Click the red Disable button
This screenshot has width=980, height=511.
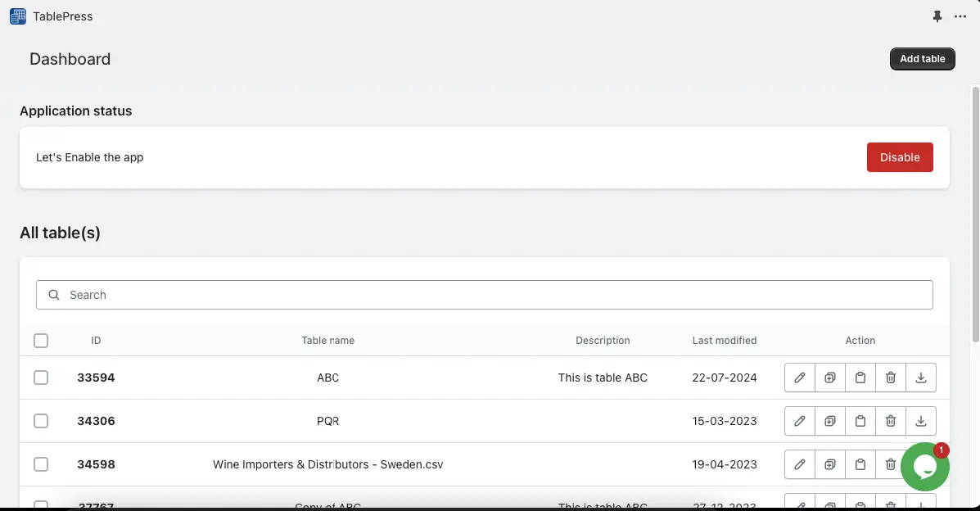(x=900, y=157)
